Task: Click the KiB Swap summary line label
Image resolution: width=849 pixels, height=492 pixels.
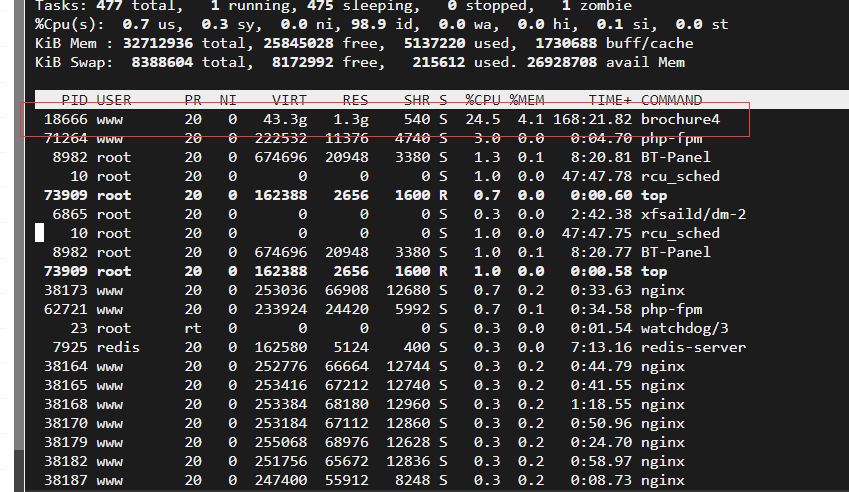Action: click(70, 62)
